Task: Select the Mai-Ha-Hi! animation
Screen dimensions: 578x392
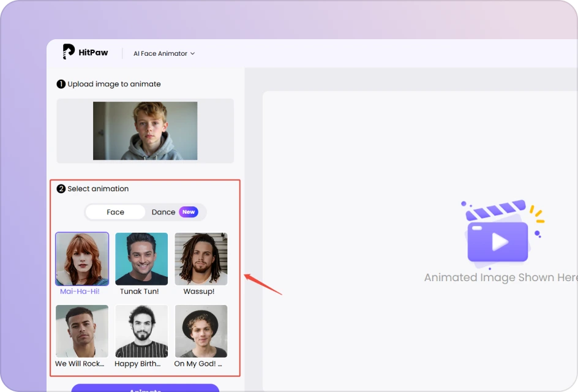Action: pyautogui.click(x=81, y=258)
